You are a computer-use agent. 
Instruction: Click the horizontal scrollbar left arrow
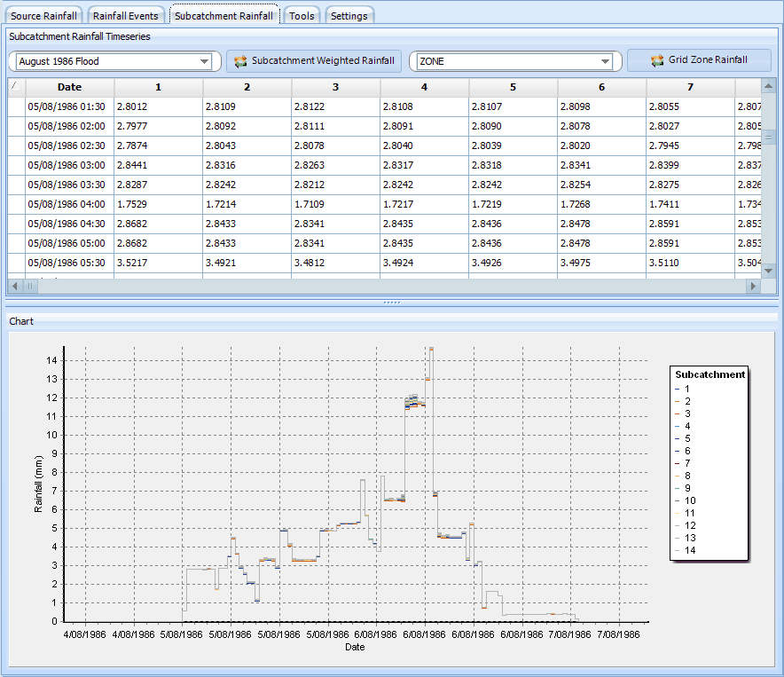point(15,287)
